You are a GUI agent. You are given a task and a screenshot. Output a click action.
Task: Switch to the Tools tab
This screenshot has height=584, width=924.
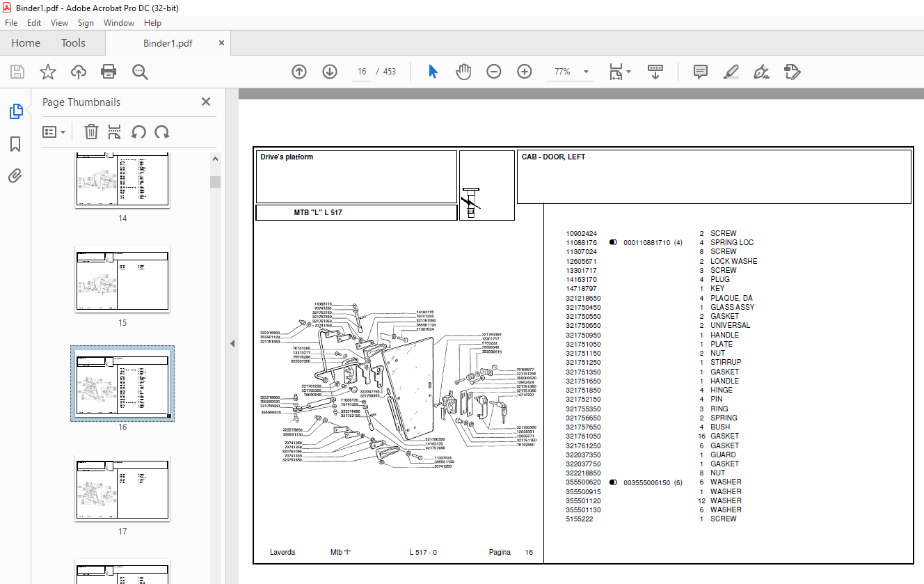pyautogui.click(x=73, y=42)
